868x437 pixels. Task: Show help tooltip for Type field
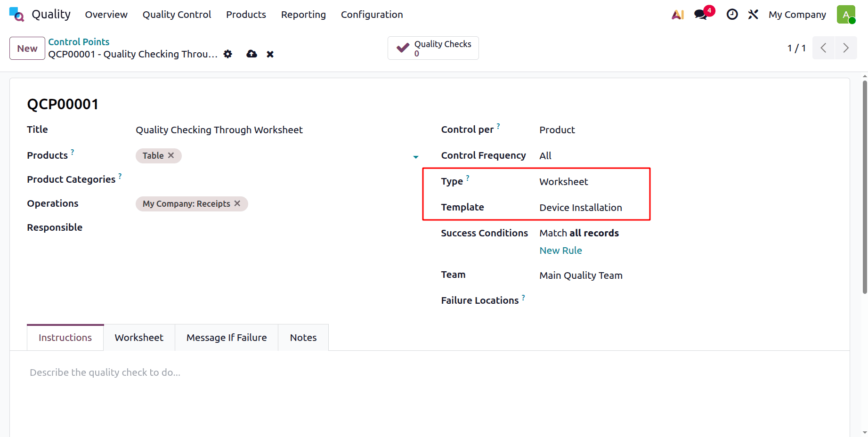(x=468, y=178)
